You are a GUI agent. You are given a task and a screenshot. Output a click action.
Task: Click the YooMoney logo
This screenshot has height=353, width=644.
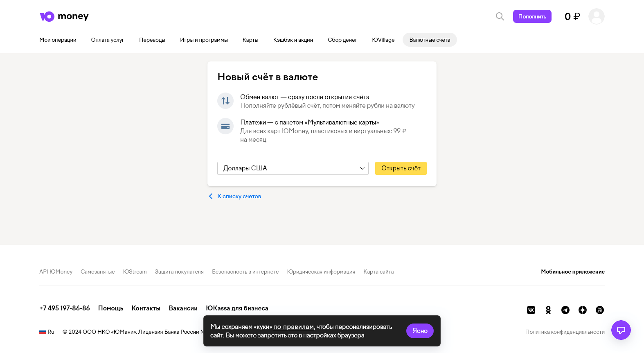pos(64,16)
